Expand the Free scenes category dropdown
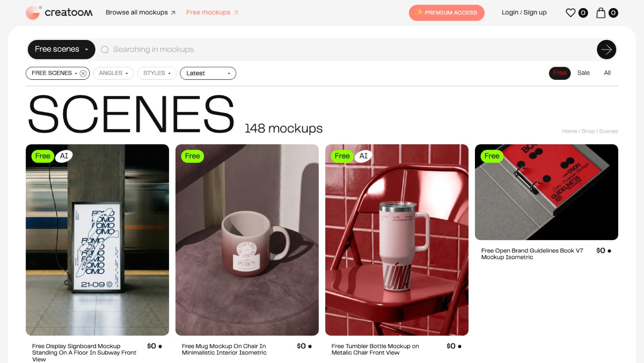644x363 pixels. 61,49
